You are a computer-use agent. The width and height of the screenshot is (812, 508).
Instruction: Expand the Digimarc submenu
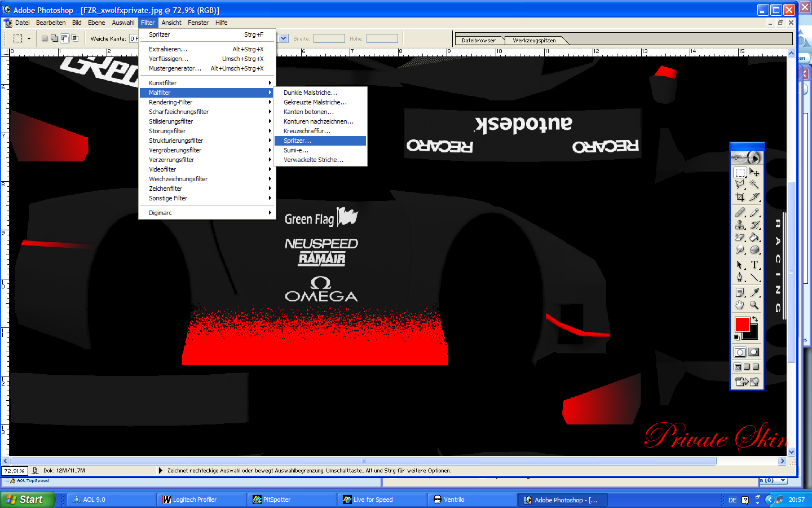click(208, 213)
